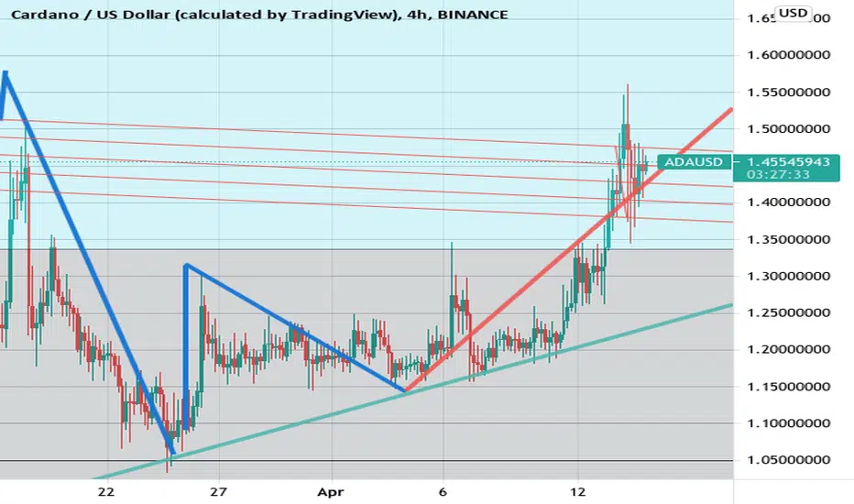Screen dimensions: 854x504
Task: Click the 1.40000000 price axis label
Action: click(789, 203)
